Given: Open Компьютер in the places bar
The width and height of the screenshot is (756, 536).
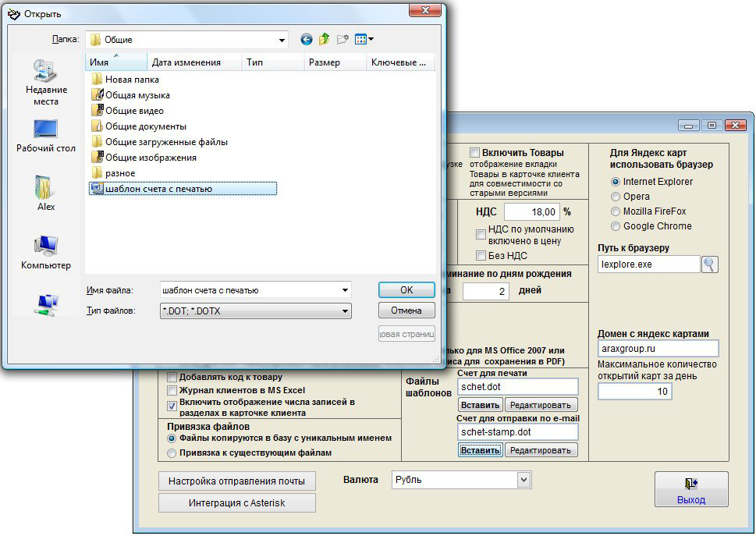Looking at the screenshot, I should 46,253.
